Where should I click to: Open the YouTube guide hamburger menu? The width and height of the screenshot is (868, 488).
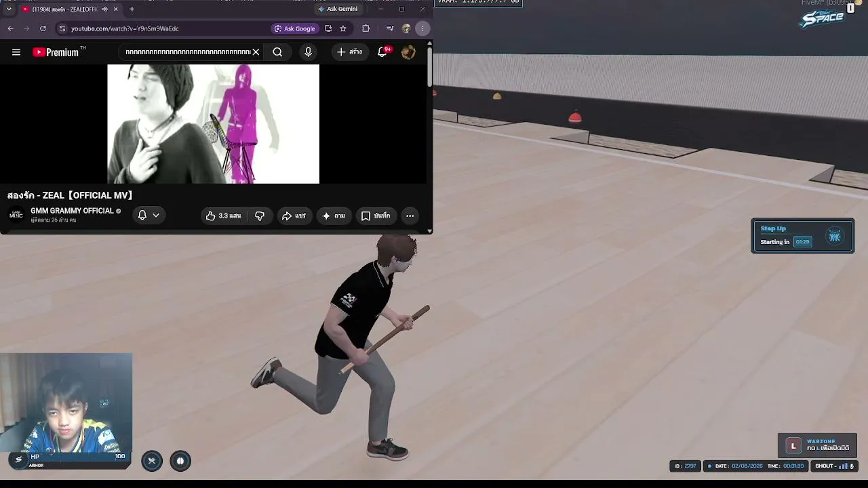[16, 52]
